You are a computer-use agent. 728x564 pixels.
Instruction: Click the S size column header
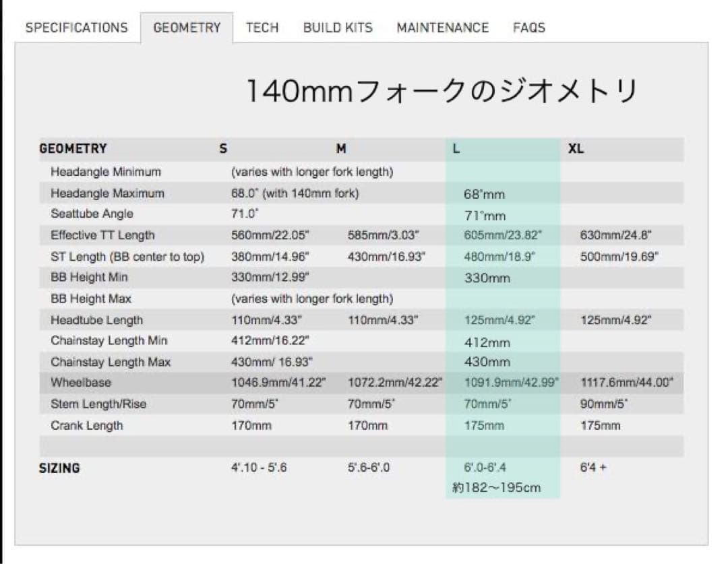223,149
